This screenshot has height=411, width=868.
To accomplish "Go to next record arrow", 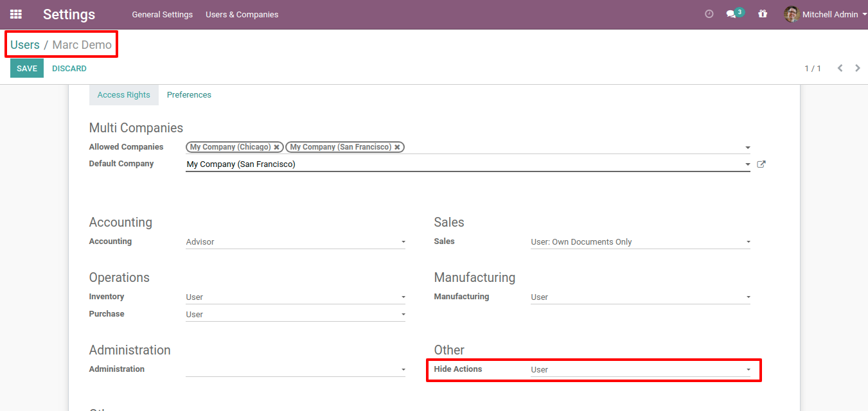I will [857, 68].
